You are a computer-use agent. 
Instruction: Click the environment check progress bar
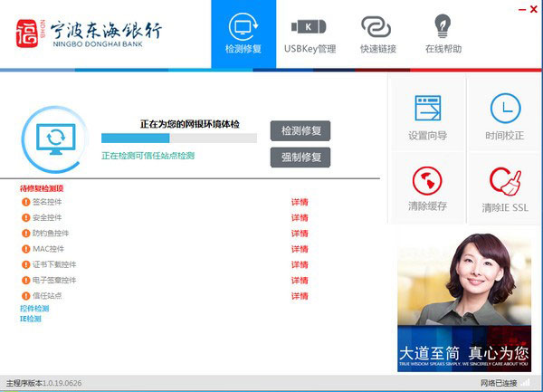(178, 139)
